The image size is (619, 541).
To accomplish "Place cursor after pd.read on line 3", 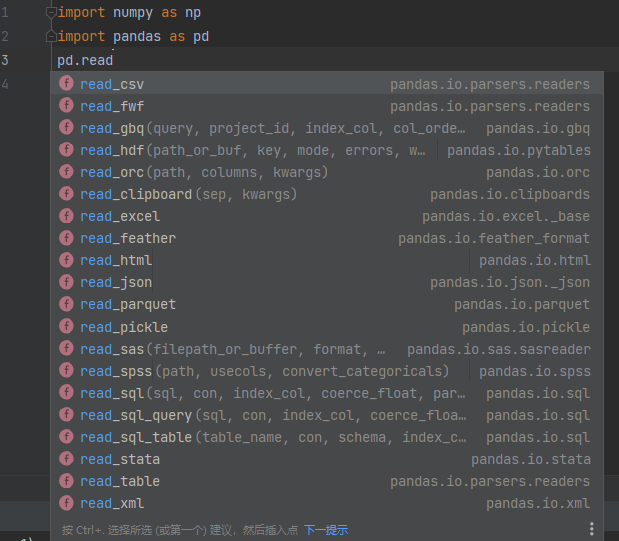I will 114,60.
